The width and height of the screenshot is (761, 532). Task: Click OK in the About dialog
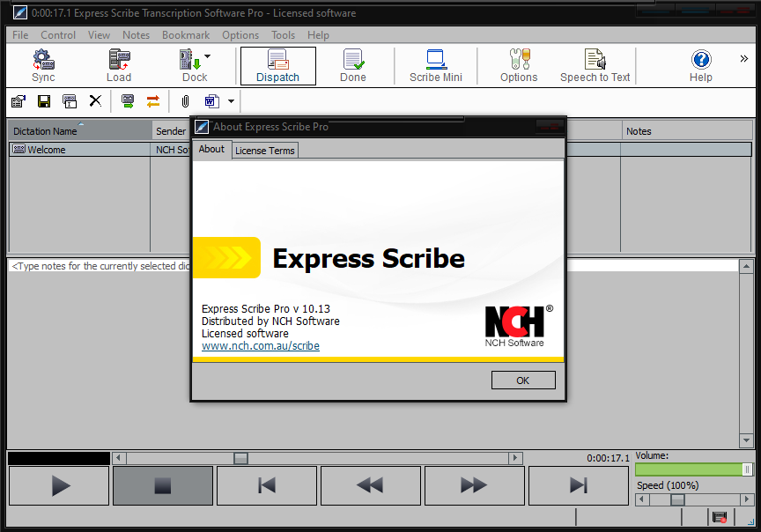coord(523,381)
